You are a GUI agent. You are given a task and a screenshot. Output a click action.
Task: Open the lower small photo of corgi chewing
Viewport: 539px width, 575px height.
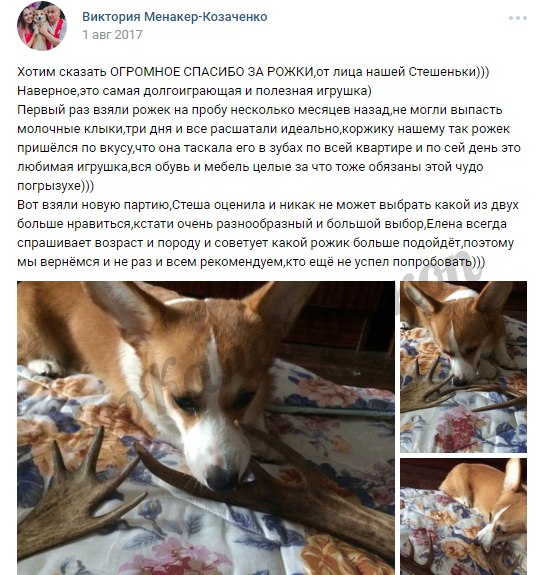[x=463, y=516]
